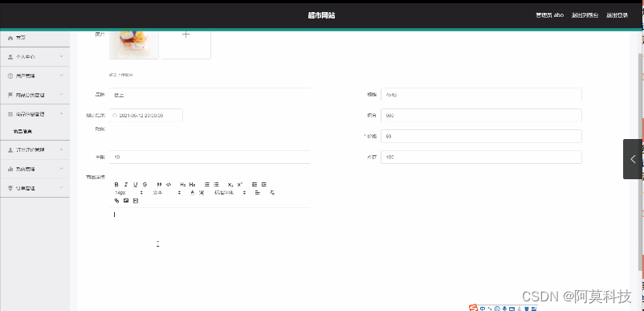Click the Sogou input method S icon
644x311 pixels.
click(x=474, y=308)
